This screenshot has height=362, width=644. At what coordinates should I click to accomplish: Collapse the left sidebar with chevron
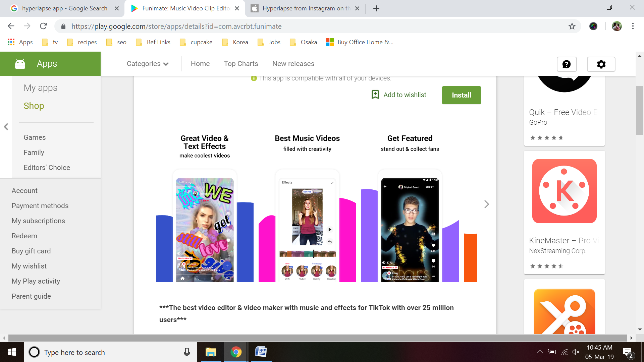(6, 127)
